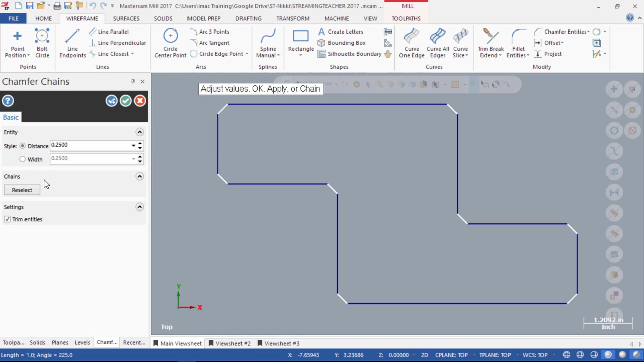The width and height of the screenshot is (644, 362).
Task: Open the SURFACES ribbon tab
Action: click(126, 18)
